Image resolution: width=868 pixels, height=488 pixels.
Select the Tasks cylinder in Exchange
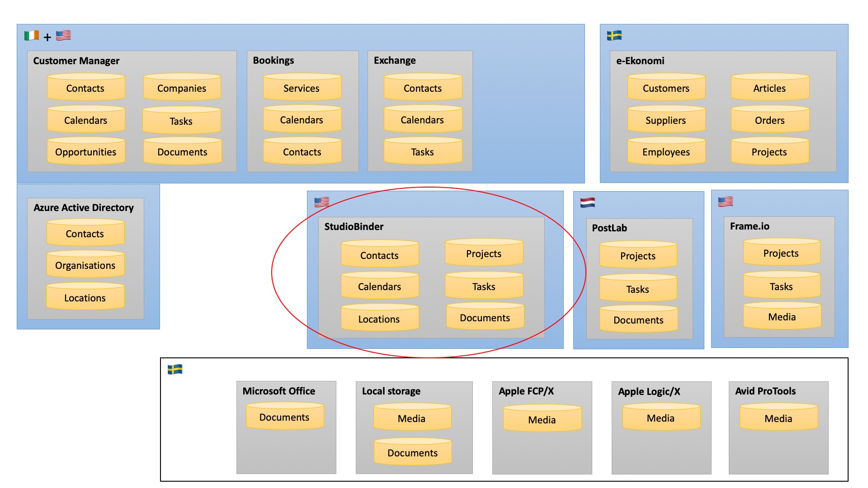(x=423, y=150)
